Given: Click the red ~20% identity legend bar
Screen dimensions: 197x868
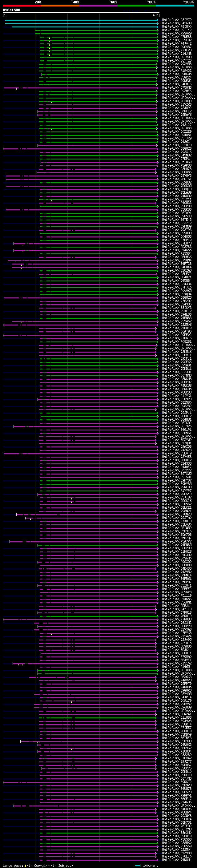Looking at the screenshot, I should [x=22, y=6].
